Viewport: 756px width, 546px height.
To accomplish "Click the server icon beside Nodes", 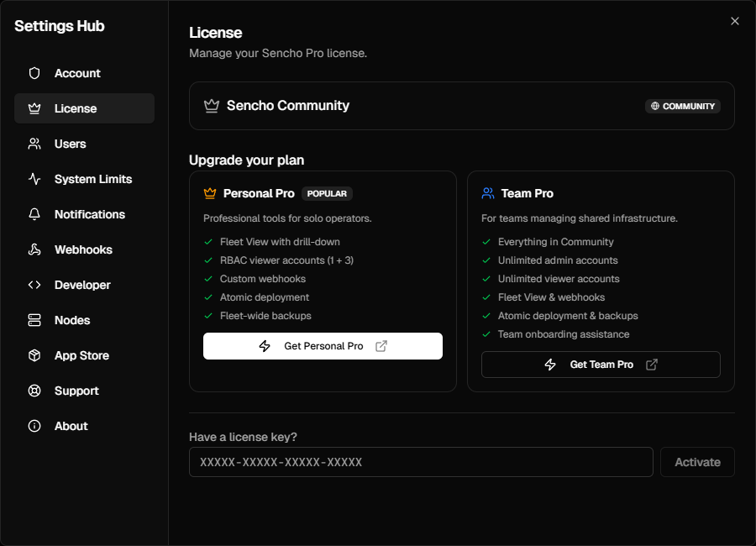I will (x=34, y=320).
